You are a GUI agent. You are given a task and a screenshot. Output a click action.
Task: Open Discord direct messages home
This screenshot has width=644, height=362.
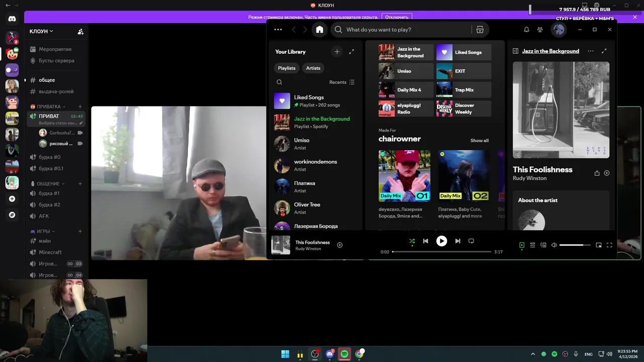[x=12, y=19]
